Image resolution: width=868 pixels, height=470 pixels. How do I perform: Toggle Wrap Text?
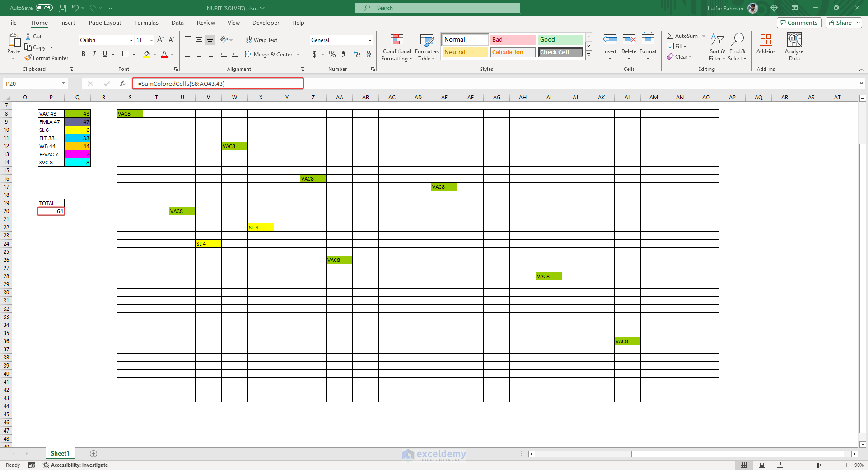coord(261,40)
